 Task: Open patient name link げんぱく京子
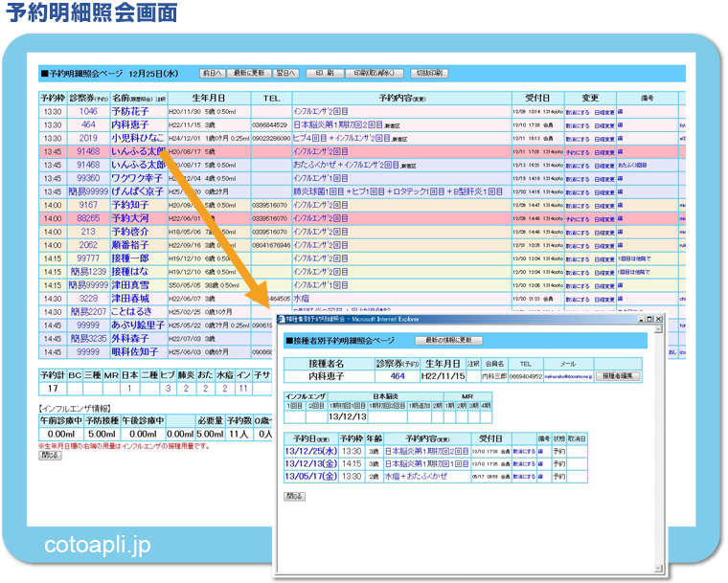(137, 191)
